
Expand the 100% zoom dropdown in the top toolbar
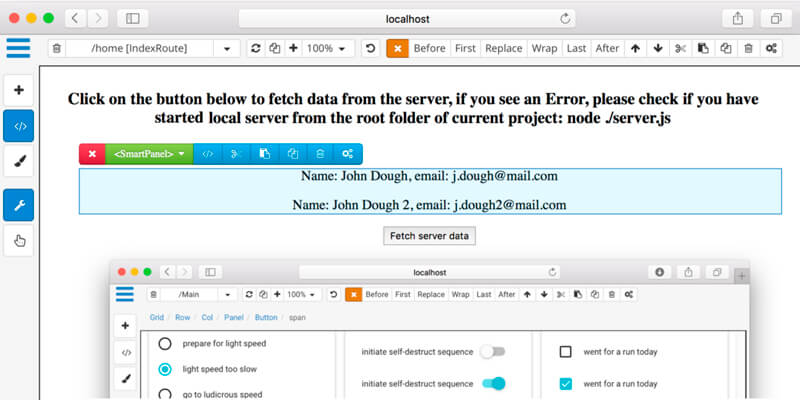(327, 48)
